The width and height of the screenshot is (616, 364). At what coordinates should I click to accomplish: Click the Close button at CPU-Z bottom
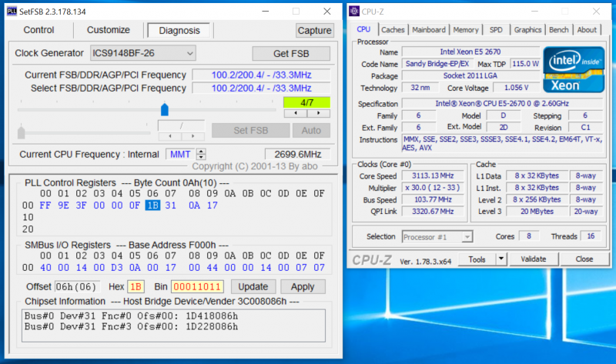[584, 259]
